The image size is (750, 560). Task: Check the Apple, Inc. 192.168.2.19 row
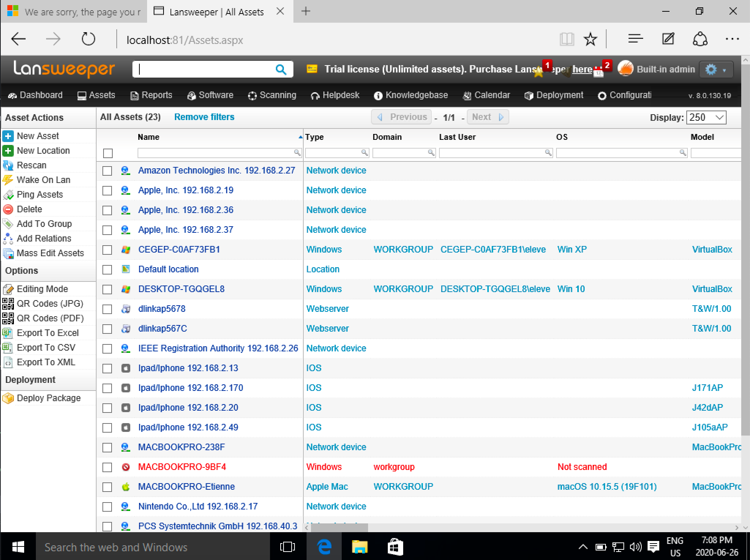(107, 191)
